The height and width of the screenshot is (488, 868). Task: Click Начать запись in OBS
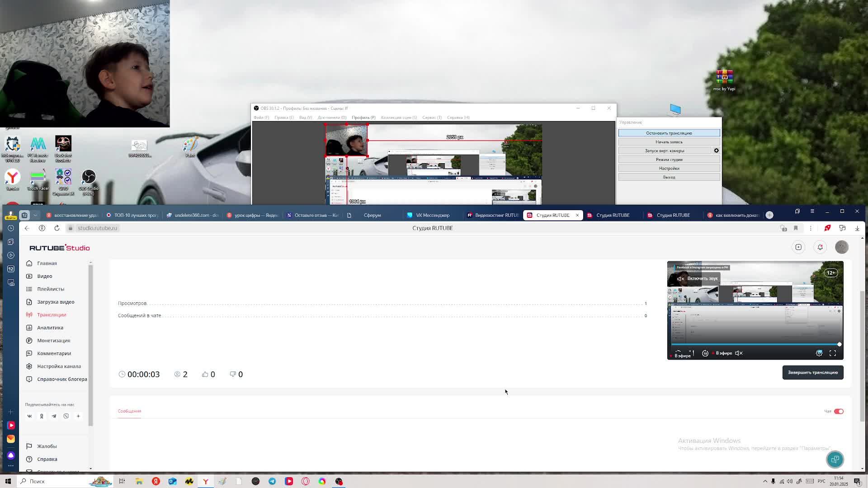[669, 142]
